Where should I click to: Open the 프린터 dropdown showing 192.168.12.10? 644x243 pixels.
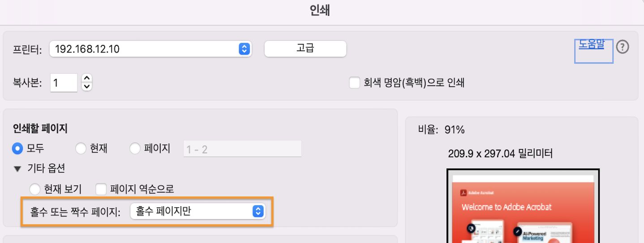[x=150, y=49]
